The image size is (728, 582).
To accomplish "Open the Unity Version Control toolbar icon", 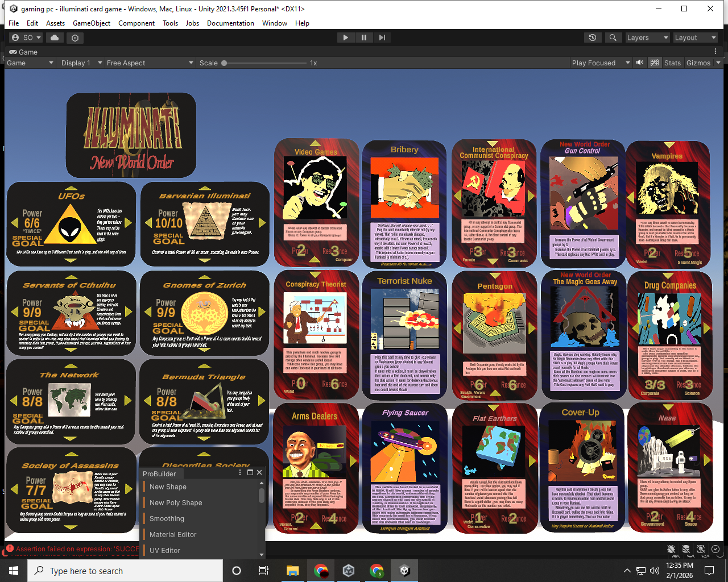I will [75, 38].
